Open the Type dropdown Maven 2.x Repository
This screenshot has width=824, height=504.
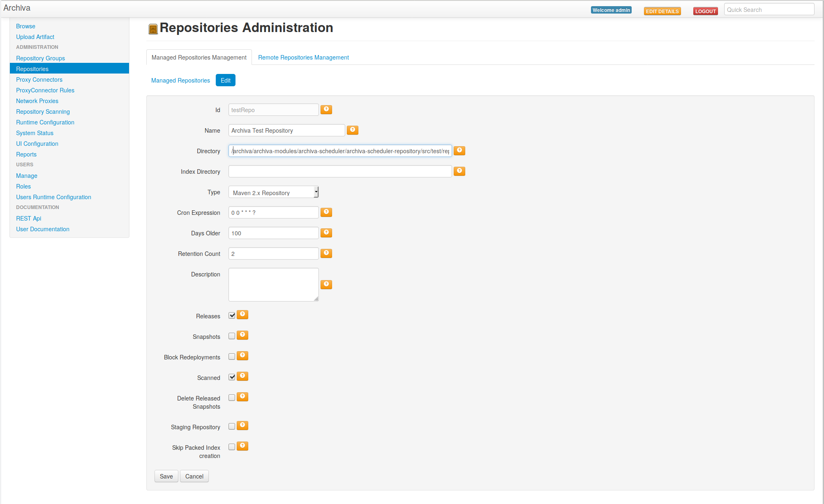click(273, 192)
